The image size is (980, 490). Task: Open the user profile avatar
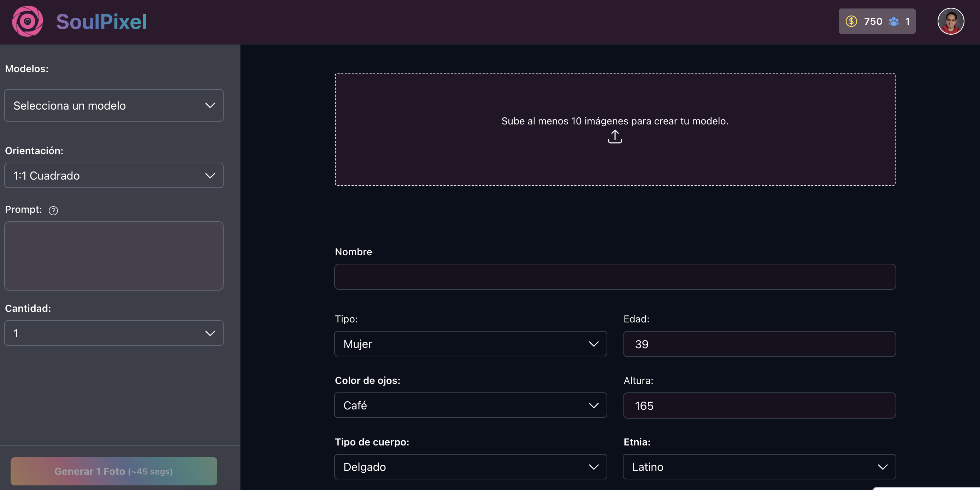950,21
